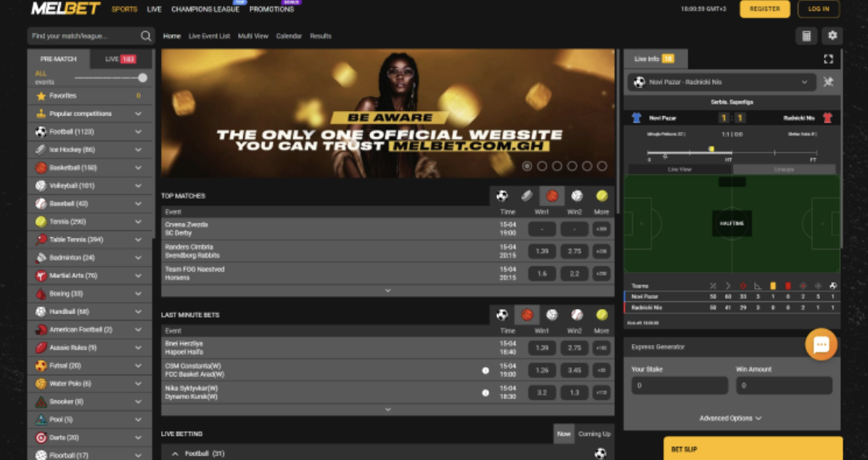The width and height of the screenshot is (868, 460).
Task: Click the Boxing glove icon
Action: pyautogui.click(x=41, y=293)
